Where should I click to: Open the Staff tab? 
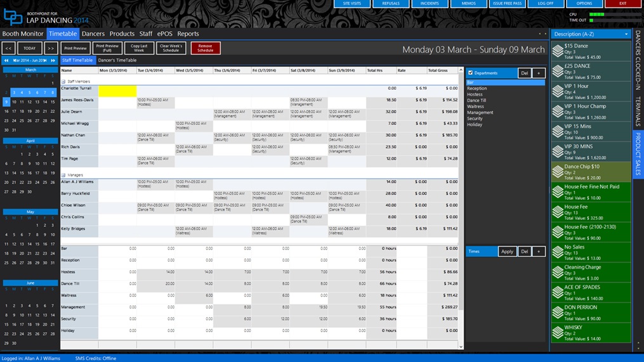tap(146, 34)
